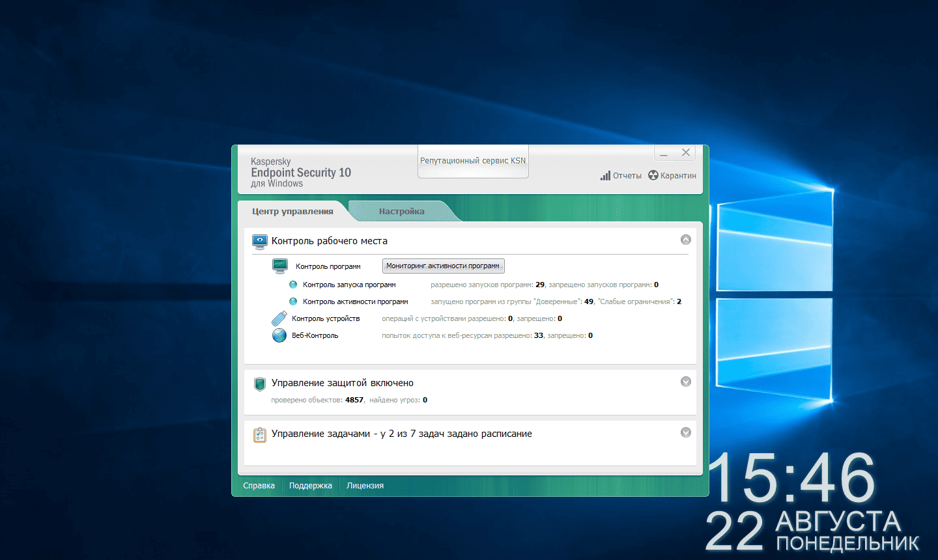Click the workplace control monitor icon
The image size is (938, 560).
260,242
